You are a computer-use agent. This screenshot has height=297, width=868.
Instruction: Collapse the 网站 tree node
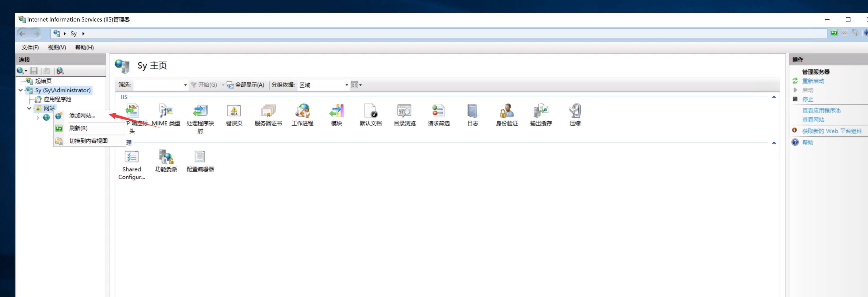point(29,108)
